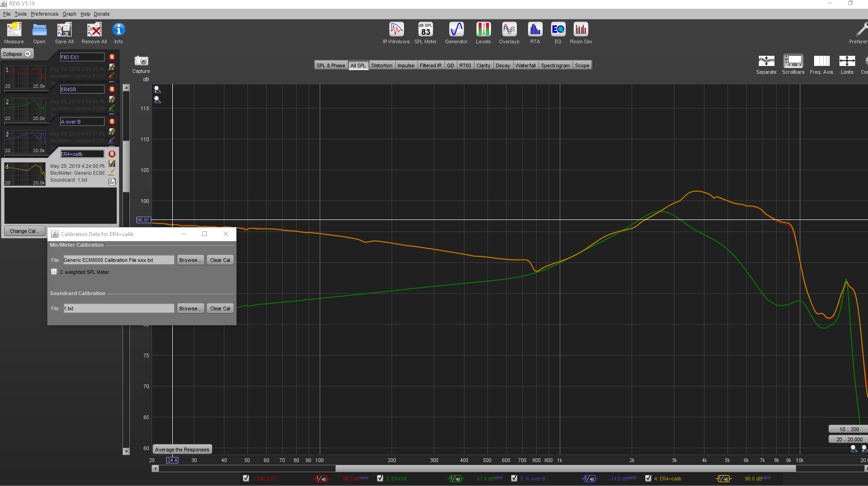Click the Save All icon
Image resolution: width=868 pixels, height=486 pixels.
(64, 33)
